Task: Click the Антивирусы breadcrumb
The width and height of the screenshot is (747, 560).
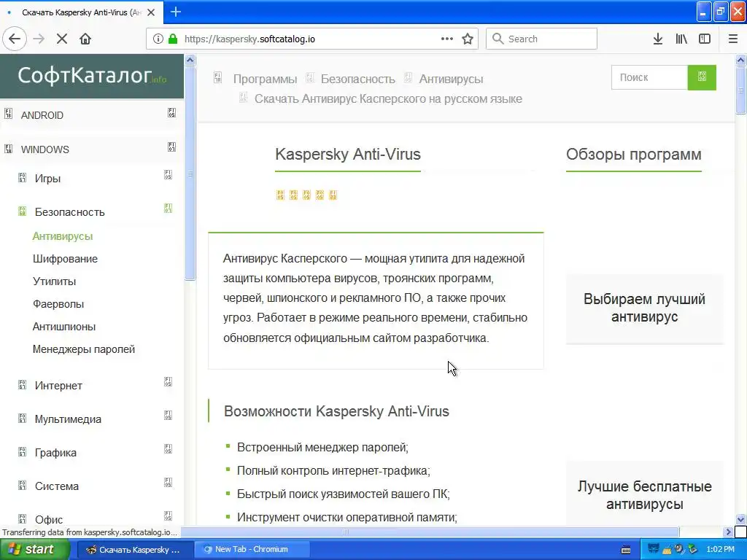Action: 451,79
